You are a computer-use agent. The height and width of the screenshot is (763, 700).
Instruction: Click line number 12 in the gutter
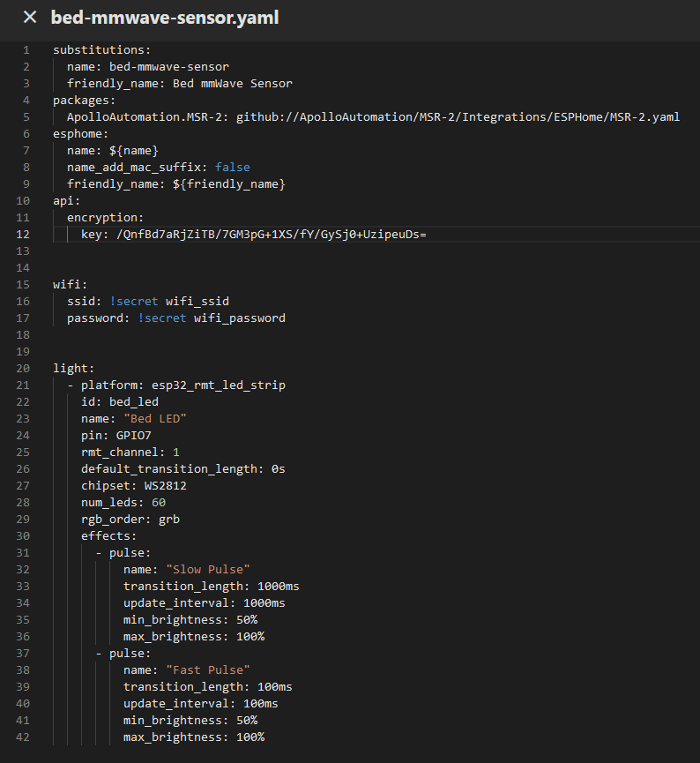tap(23, 234)
